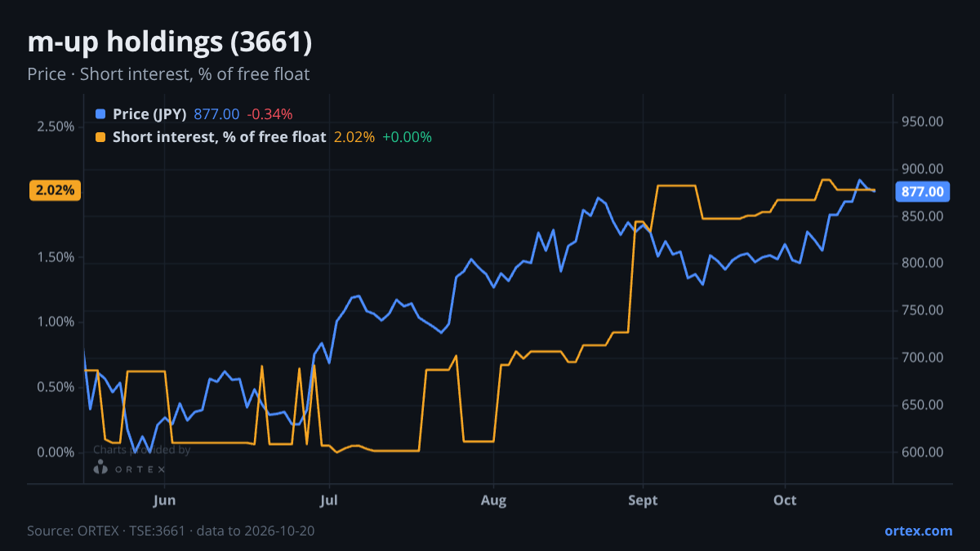
Task: Click the 600.00 right axis label
Action: click(923, 452)
